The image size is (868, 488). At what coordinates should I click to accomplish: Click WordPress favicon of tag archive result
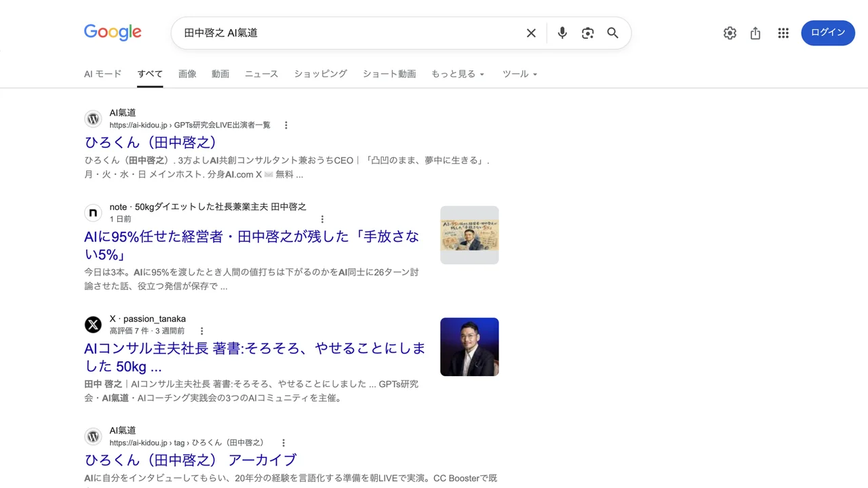tap(93, 436)
